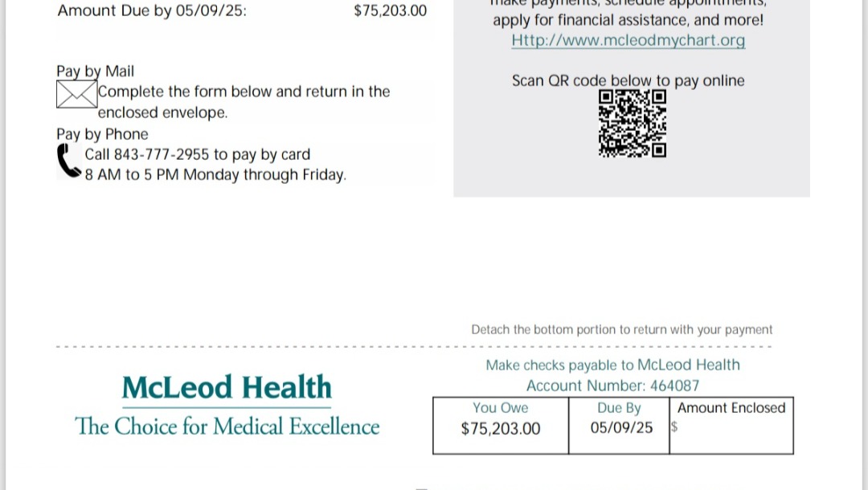Click the envelope icon under Pay by Mail

pos(77,94)
